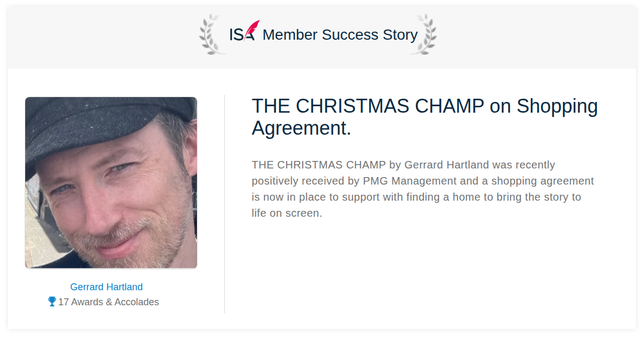Image resolution: width=644 pixels, height=338 pixels.
Task: Click the vertical divider beside the profile
Action: point(224,204)
